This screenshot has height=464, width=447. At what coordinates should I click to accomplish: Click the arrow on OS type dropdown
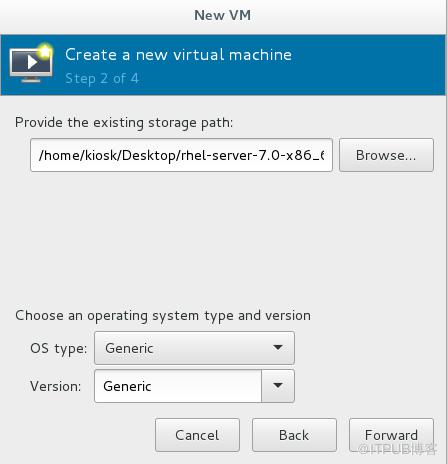click(278, 348)
